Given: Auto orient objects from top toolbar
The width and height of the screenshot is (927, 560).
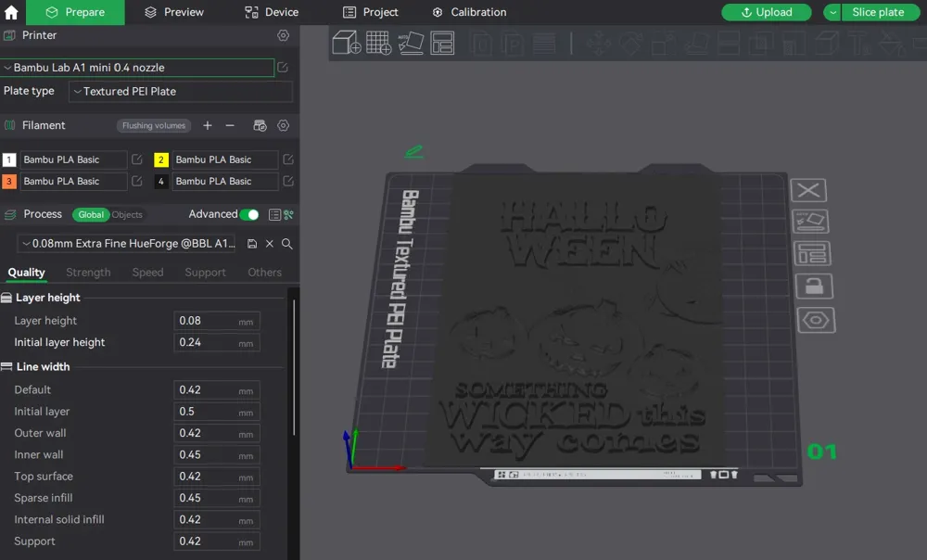Looking at the screenshot, I should (x=411, y=43).
